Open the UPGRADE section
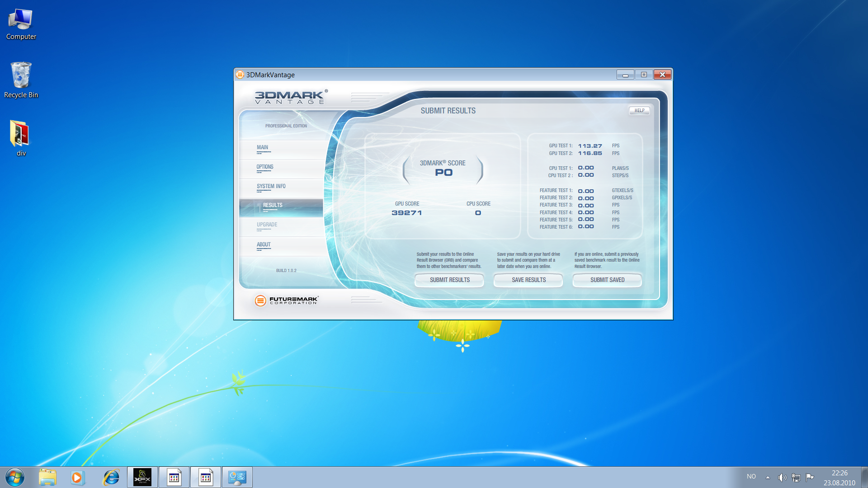 click(x=281, y=227)
